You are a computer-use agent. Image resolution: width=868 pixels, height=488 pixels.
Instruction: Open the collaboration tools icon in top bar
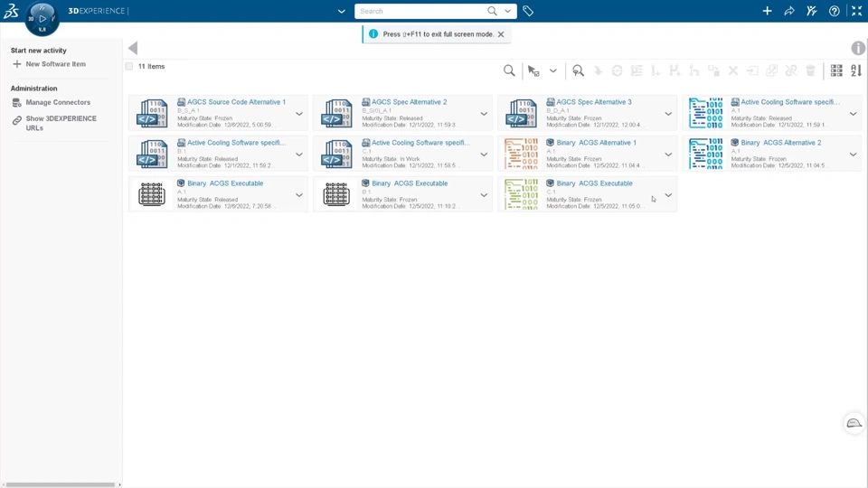point(812,11)
